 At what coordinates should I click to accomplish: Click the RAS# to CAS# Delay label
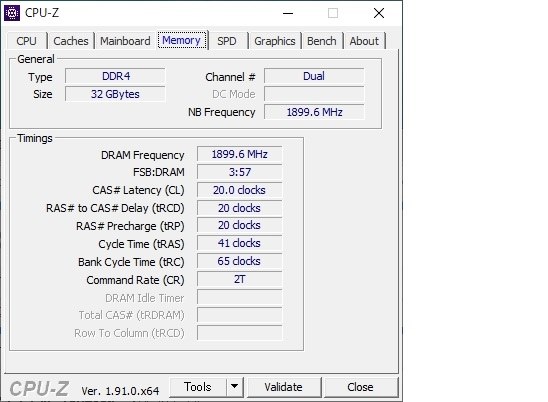115,208
